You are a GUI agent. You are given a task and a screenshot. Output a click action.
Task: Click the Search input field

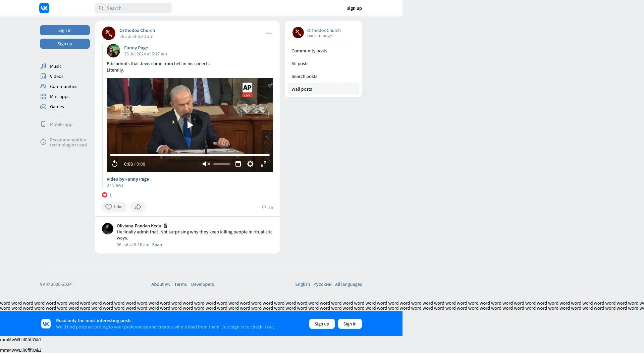tap(133, 8)
